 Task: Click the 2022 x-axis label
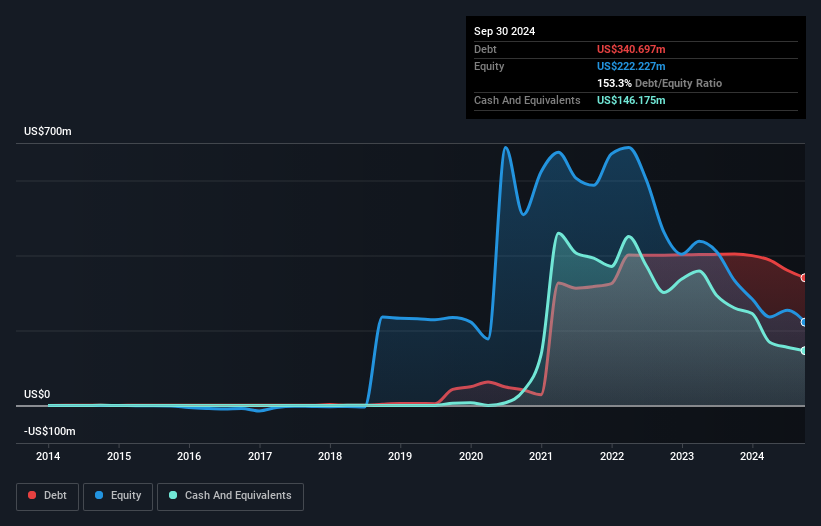(x=612, y=456)
